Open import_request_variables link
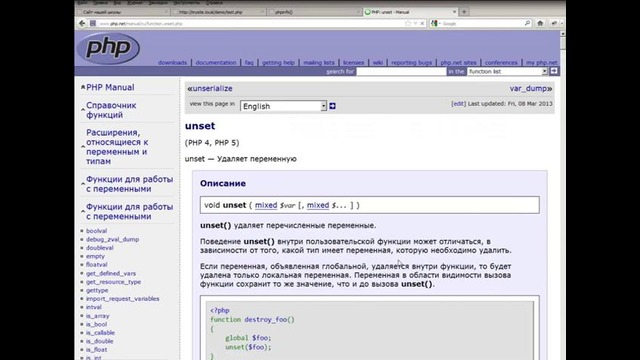This screenshot has width=640, height=360. pos(122,299)
